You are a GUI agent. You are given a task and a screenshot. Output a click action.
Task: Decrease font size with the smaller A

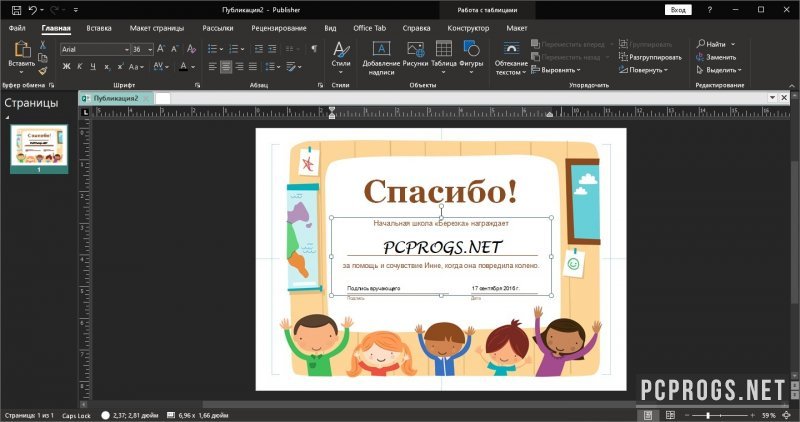pyautogui.click(x=175, y=49)
